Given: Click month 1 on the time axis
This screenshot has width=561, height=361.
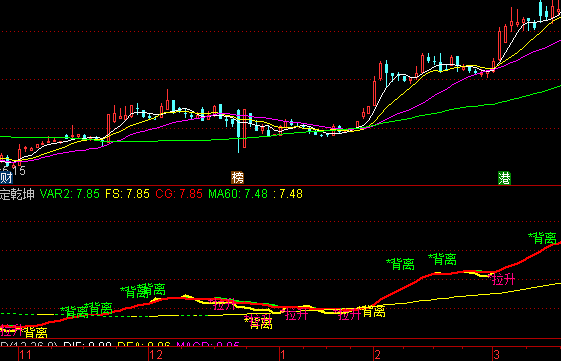Looking at the screenshot, I should [x=283, y=355].
